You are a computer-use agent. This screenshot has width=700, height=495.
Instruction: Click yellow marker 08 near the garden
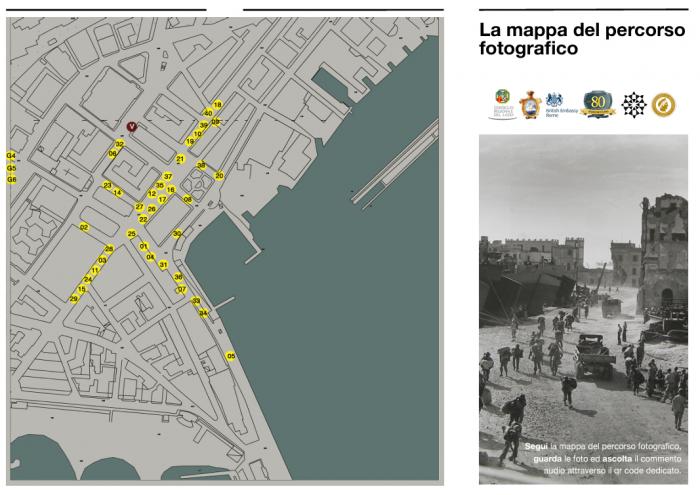(188, 199)
